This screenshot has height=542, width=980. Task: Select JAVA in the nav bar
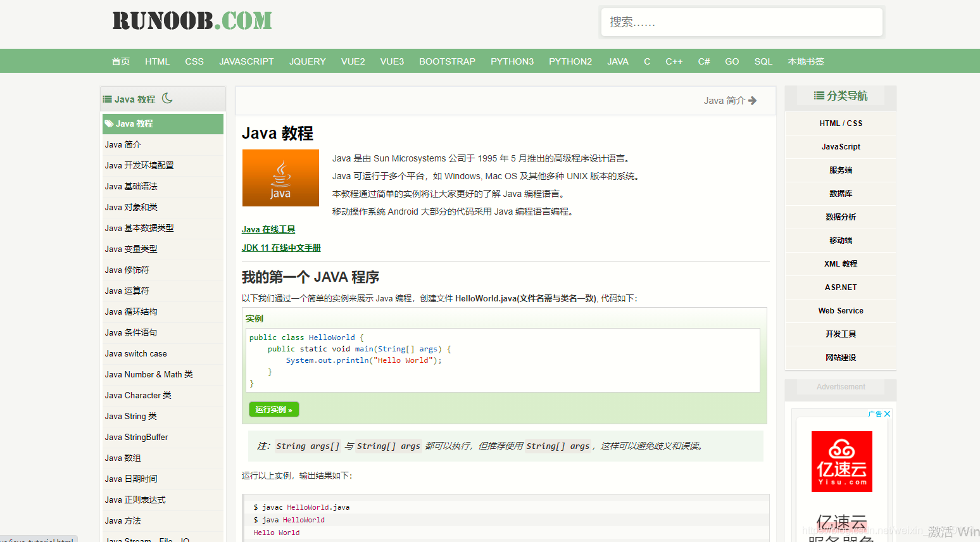click(618, 61)
